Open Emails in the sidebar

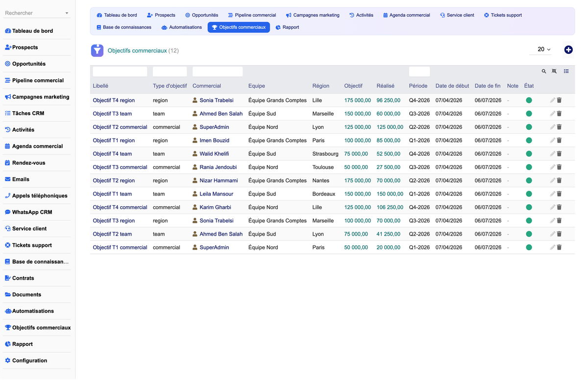[37, 179]
